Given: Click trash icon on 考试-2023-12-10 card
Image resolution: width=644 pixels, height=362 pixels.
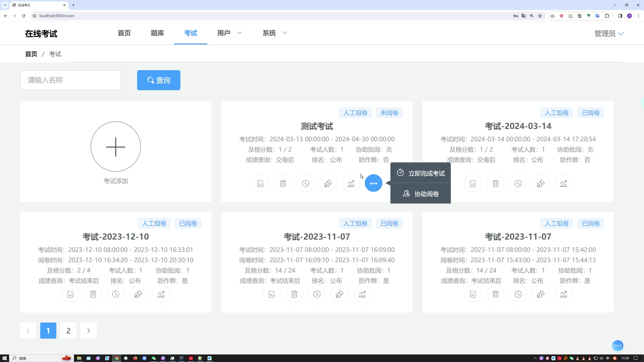Looking at the screenshot, I should 93,294.
